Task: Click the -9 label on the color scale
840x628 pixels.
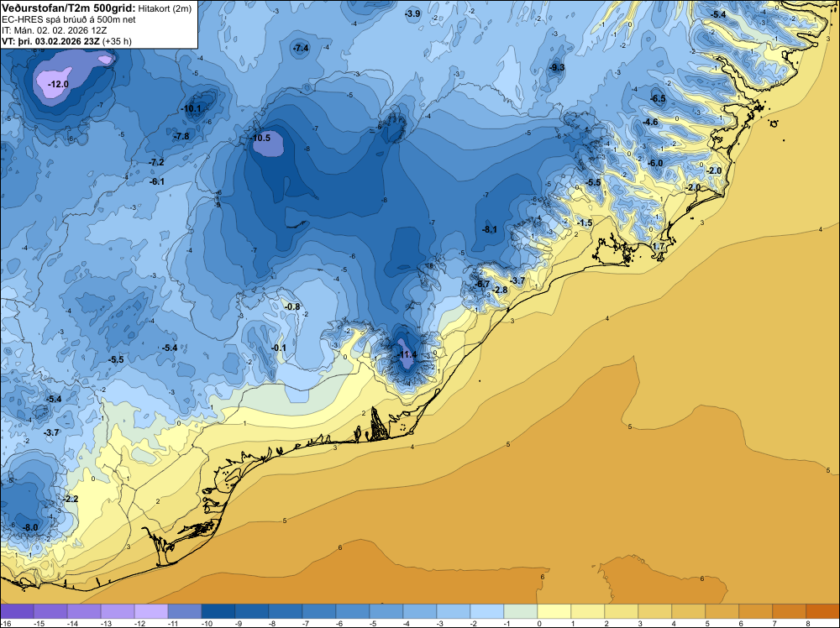Action: tap(240, 623)
